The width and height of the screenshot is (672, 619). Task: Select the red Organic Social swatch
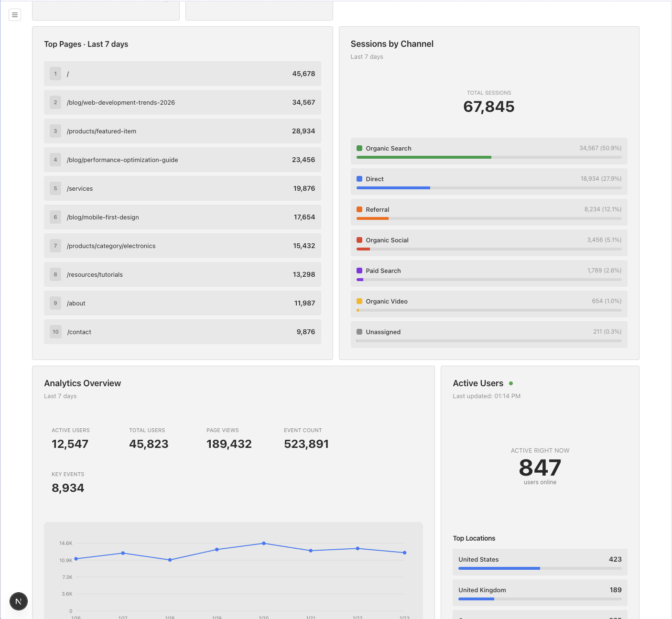tap(359, 240)
